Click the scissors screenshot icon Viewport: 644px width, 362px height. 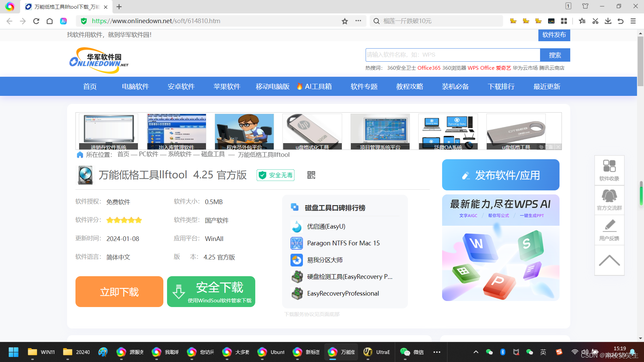[595, 21]
